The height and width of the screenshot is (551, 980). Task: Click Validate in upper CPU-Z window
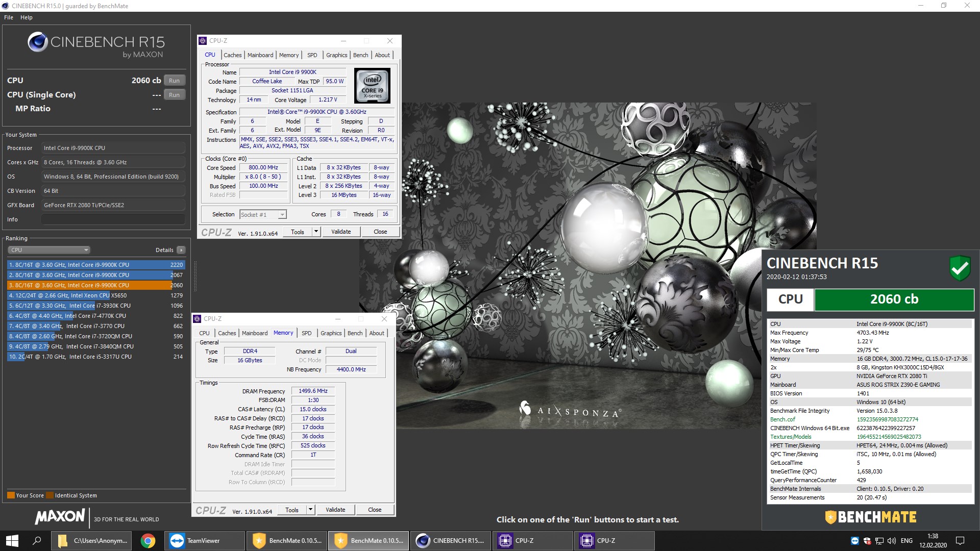341,232
